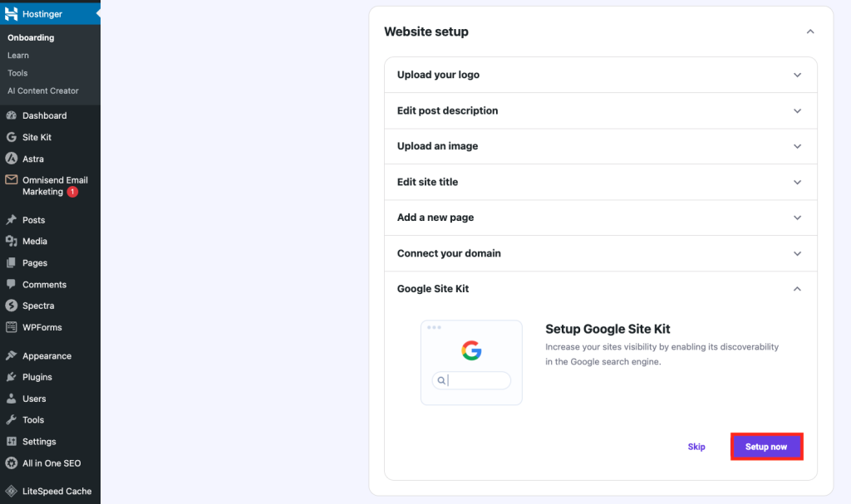
Task: Go to Learn under Hostinger menu
Action: tap(18, 56)
